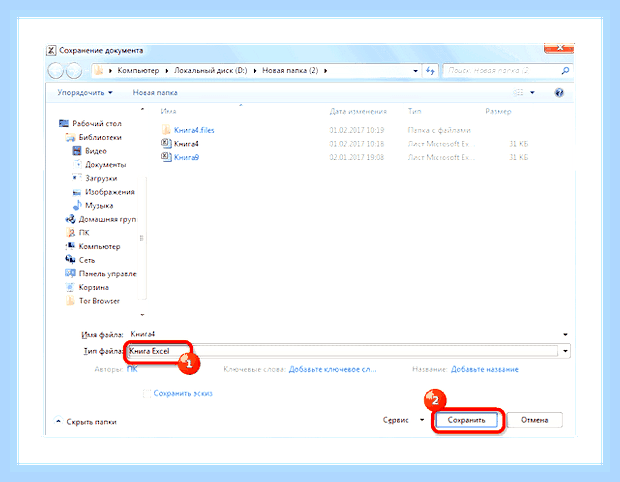Click the Новая папка toolbar button
Screen dimensions: 620x482
pyautogui.click(x=155, y=93)
